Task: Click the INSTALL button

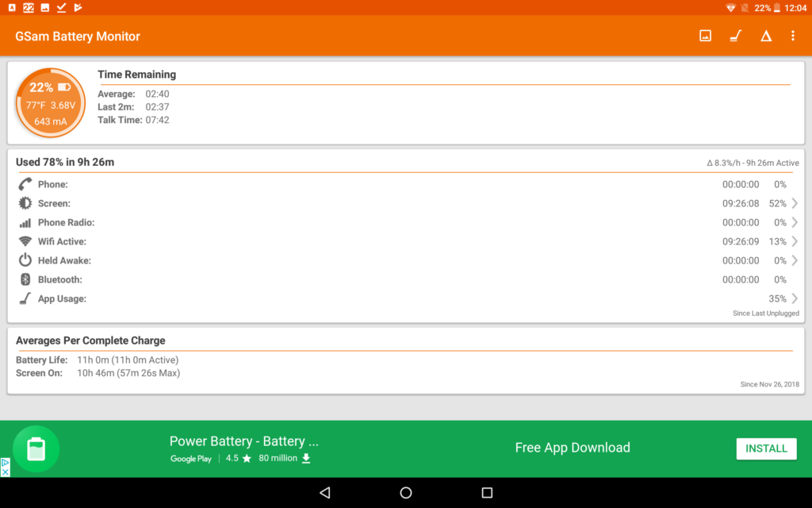Action: tap(766, 448)
